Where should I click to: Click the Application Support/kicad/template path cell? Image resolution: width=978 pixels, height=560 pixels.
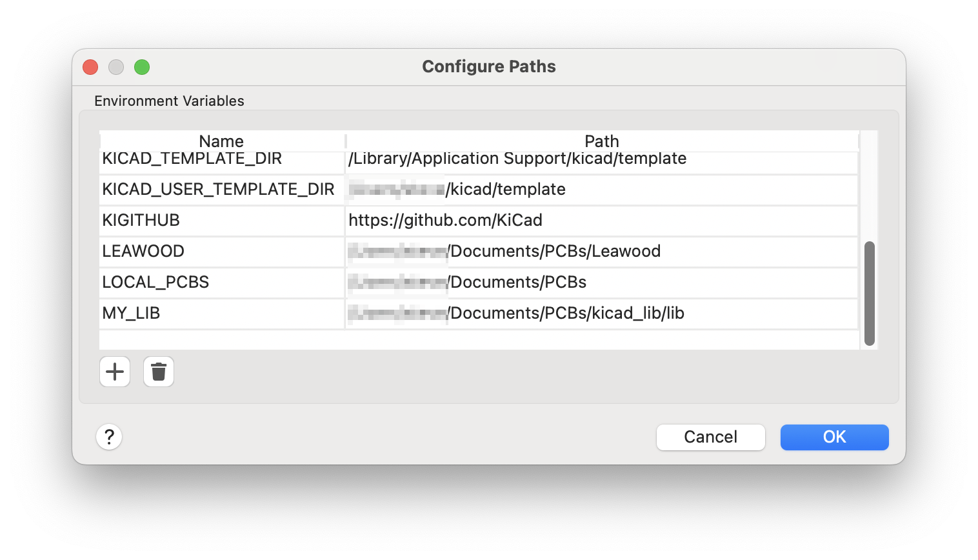pos(517,159)
